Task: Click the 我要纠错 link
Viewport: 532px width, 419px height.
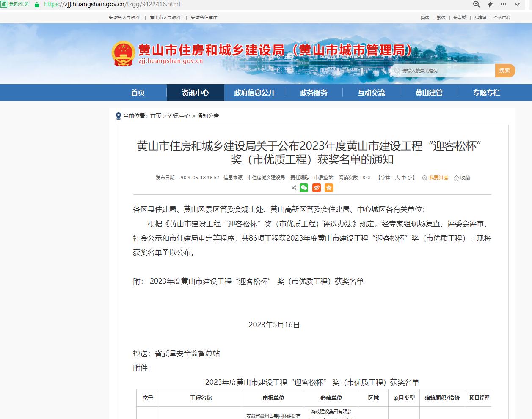Action: 438,178
